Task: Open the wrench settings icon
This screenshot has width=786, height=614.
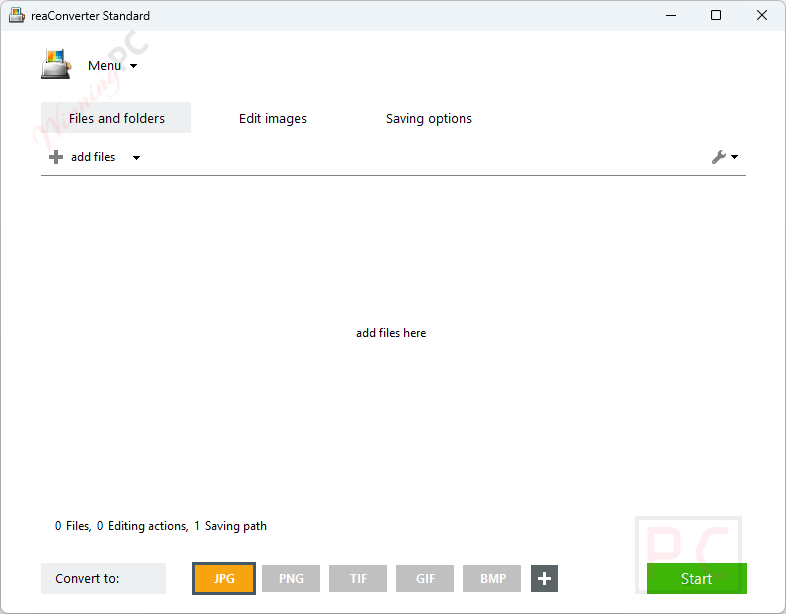Action: pos(719,157)
